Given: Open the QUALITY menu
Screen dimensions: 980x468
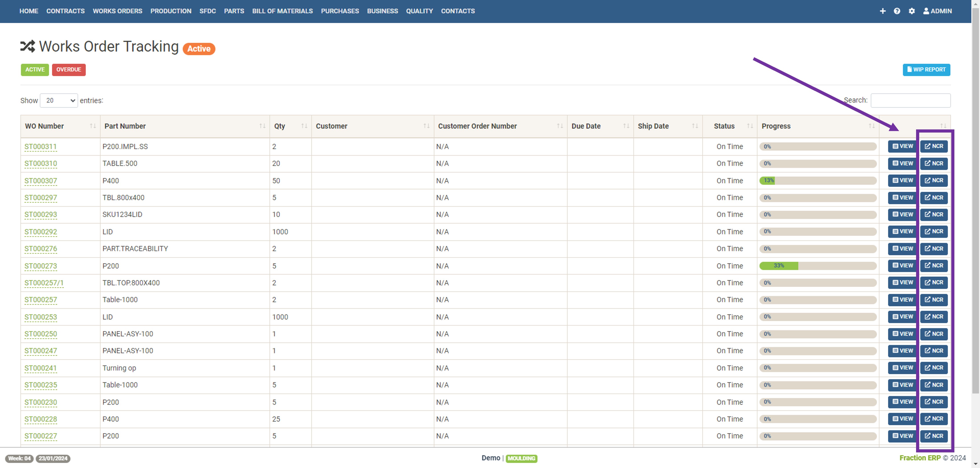Looking at the screenshot, I should pos(419,11).
